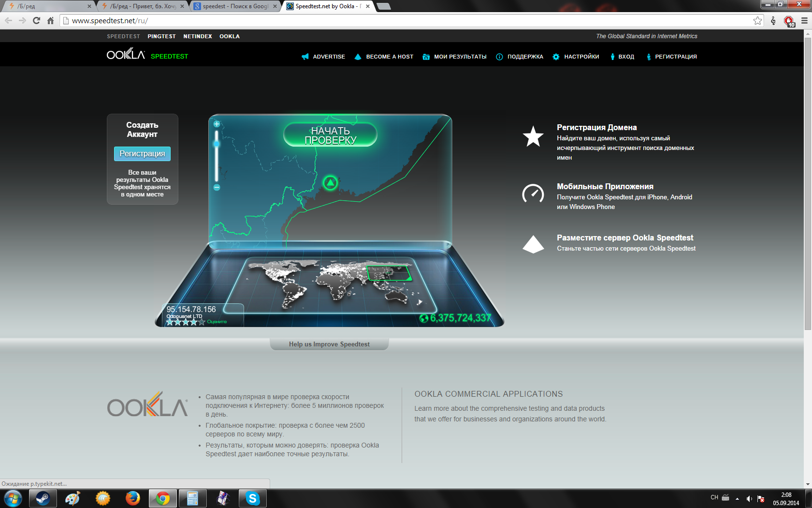Zoom in the map with plus icon
812x508 pixels.
tap(217, 124)
